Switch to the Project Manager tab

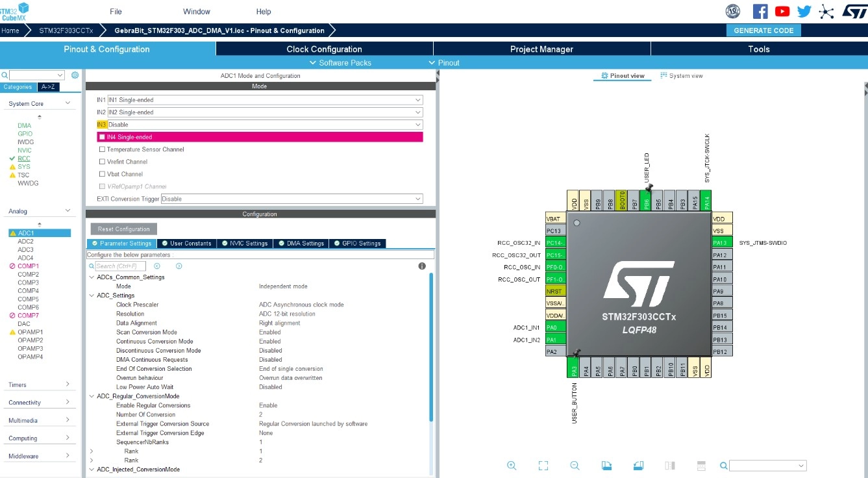(542, 49)
